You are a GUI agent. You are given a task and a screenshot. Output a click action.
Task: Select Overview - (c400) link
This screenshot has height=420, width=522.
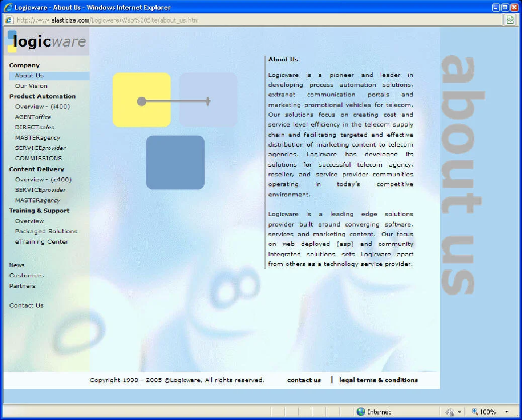43,179
